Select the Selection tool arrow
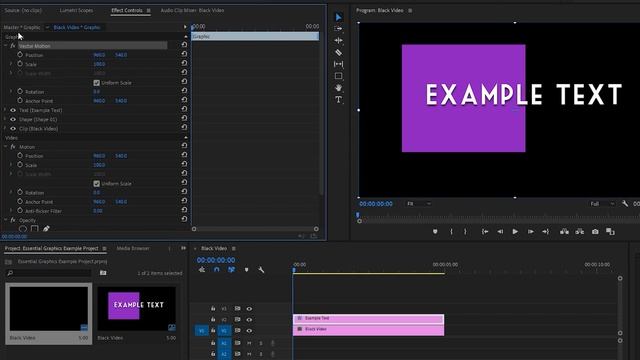Viewport: 640px width, 360px height. [338, 17]
